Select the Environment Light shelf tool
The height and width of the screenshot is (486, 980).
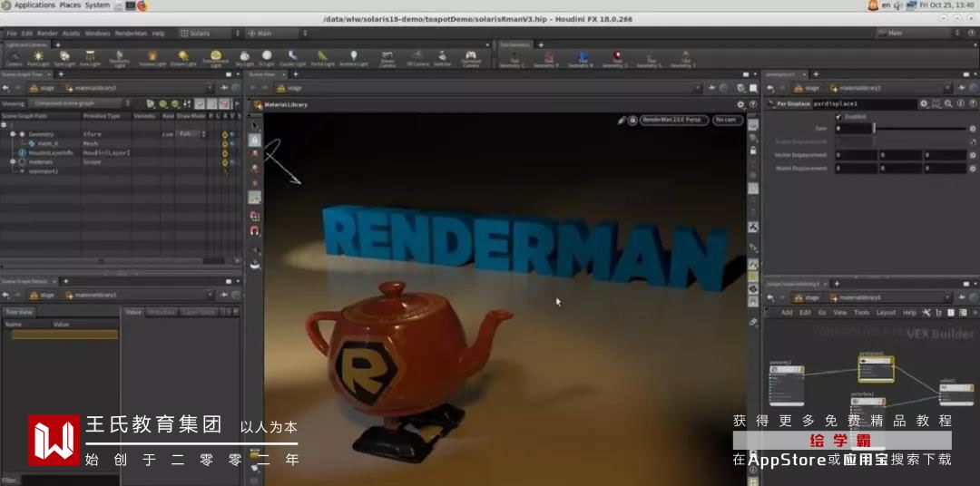tap(216, 58)
